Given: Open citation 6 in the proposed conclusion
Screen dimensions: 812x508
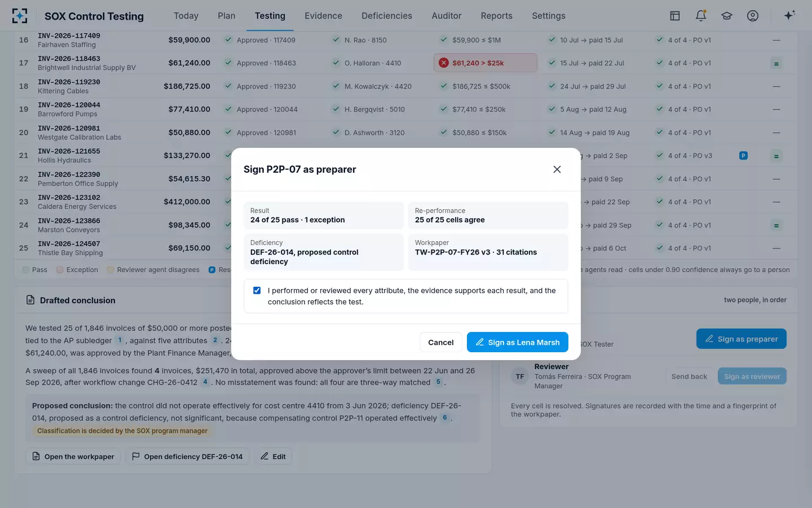Looking at the screenshot, I should coord(445,418).
